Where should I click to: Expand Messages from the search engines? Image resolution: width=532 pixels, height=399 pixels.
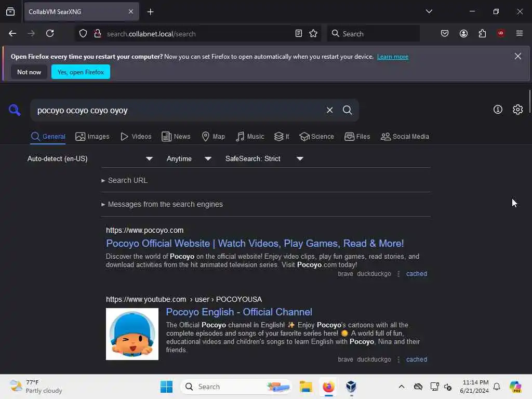coord(162,204)
